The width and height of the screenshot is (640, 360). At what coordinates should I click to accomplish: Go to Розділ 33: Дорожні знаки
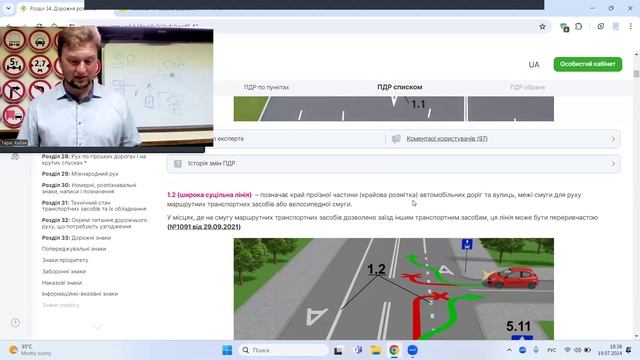point(76,238)
